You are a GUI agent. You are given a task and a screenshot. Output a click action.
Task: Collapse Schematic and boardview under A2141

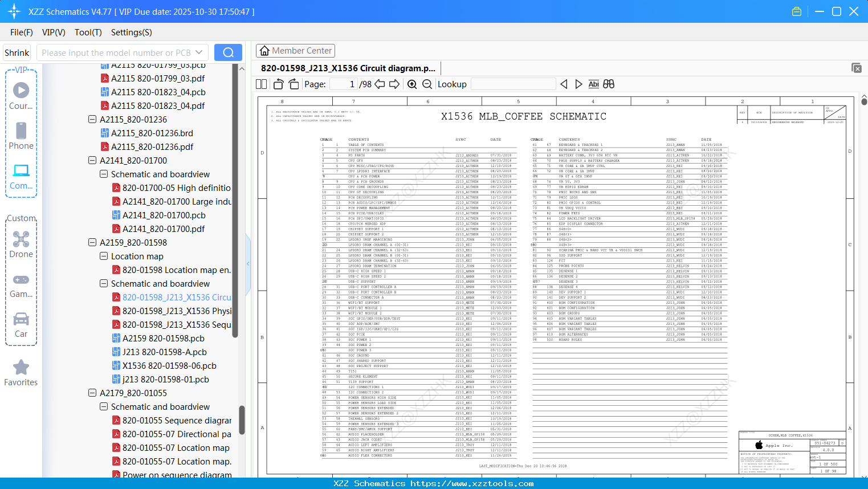click(104, 174)
